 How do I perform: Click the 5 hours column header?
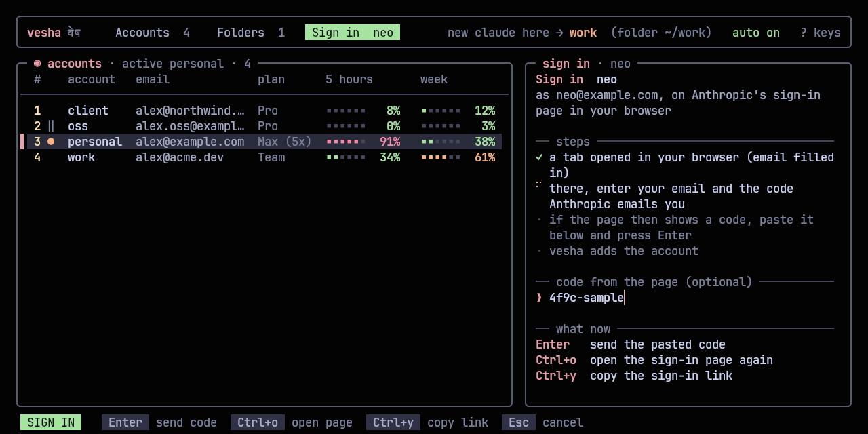point(349,79)
